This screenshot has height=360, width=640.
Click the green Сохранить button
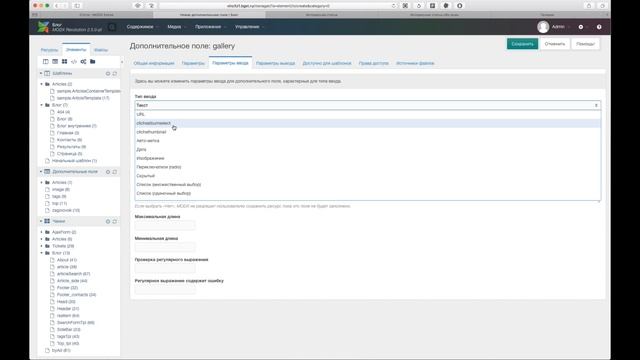(522, 44)
